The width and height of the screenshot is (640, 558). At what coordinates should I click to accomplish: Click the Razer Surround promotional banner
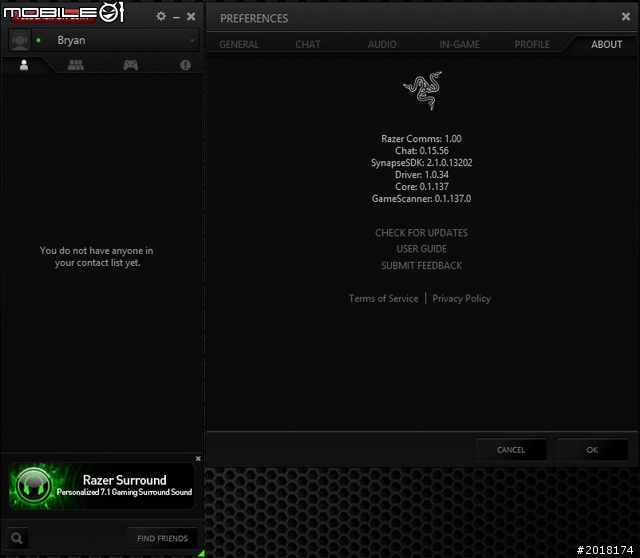tap(102, 486)
